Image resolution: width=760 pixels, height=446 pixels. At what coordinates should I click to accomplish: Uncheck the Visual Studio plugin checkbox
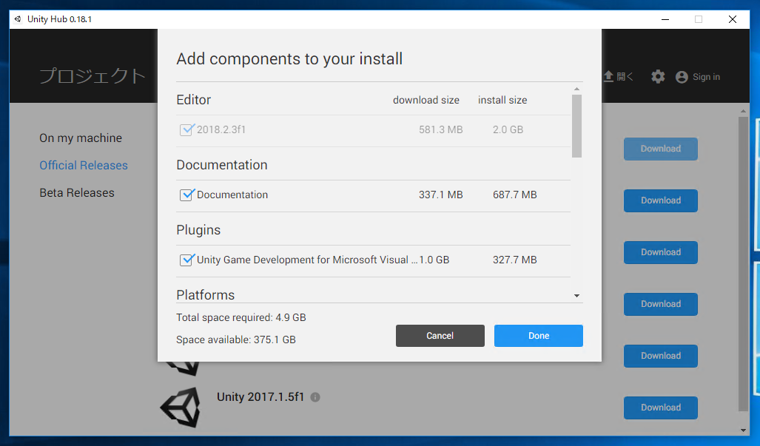coord(187,259)
